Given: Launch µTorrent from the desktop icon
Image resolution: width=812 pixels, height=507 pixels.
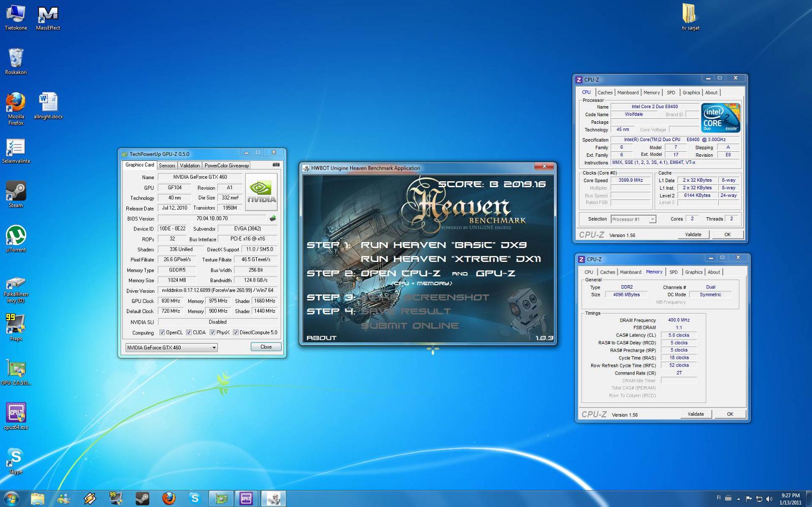Looking at the screenshot, I should [x=16, y=239].
